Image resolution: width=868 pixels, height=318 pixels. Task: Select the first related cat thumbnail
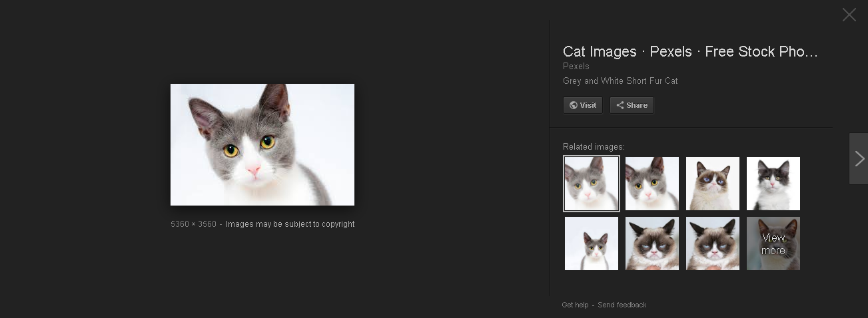point(592,184)
